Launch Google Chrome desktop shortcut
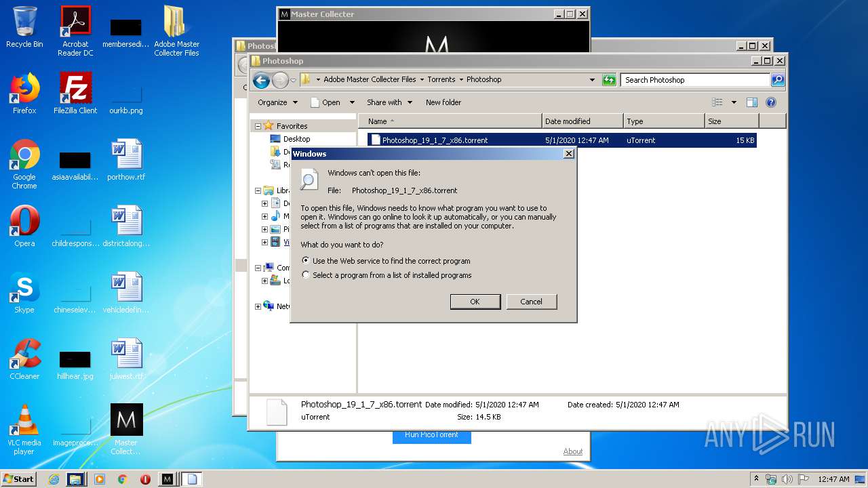Image resolution: width=868 pixels, height=488 pixels. (24, 164)
